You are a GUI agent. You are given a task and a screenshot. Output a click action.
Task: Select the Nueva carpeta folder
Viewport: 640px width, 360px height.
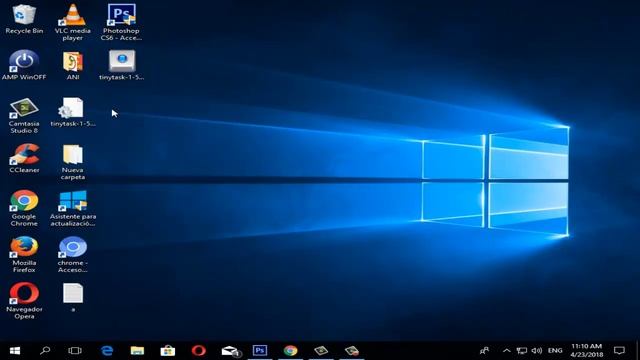click(73, 162)
